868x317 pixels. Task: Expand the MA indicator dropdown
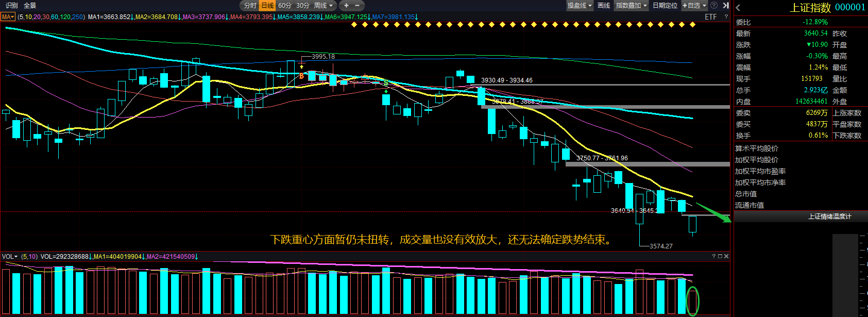[8, 17]
